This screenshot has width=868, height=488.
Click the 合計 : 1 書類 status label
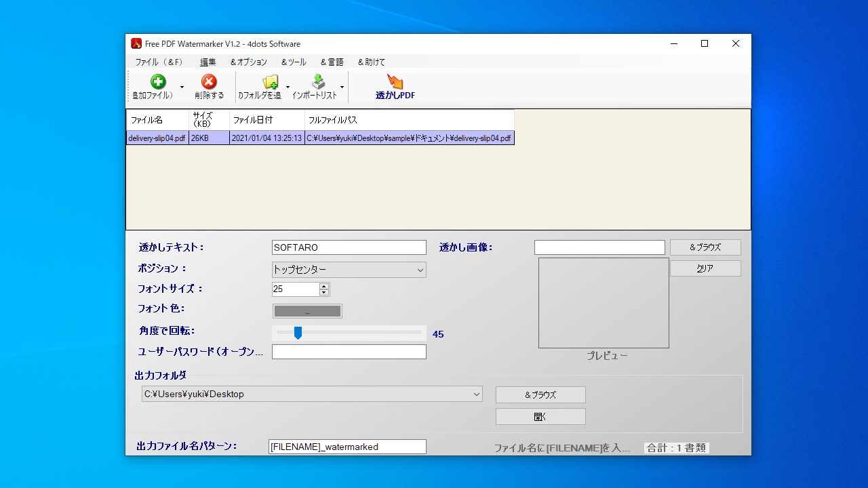pos(677,448)
